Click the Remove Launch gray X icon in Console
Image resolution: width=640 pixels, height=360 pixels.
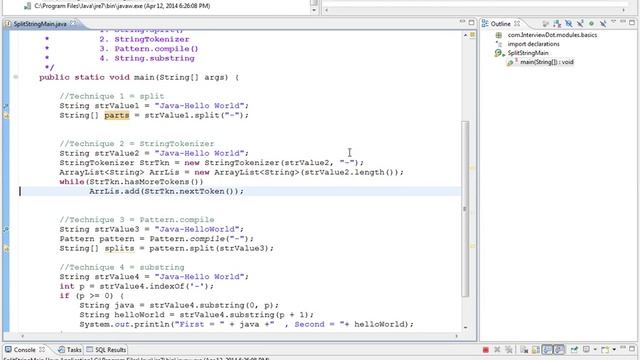[497, 349]
